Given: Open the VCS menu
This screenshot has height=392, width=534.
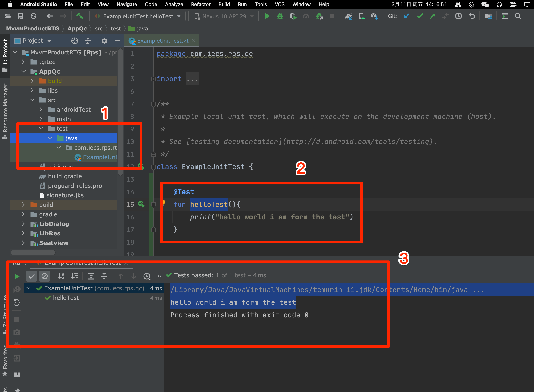Looking at the screenshot, I should coord(280,4).
